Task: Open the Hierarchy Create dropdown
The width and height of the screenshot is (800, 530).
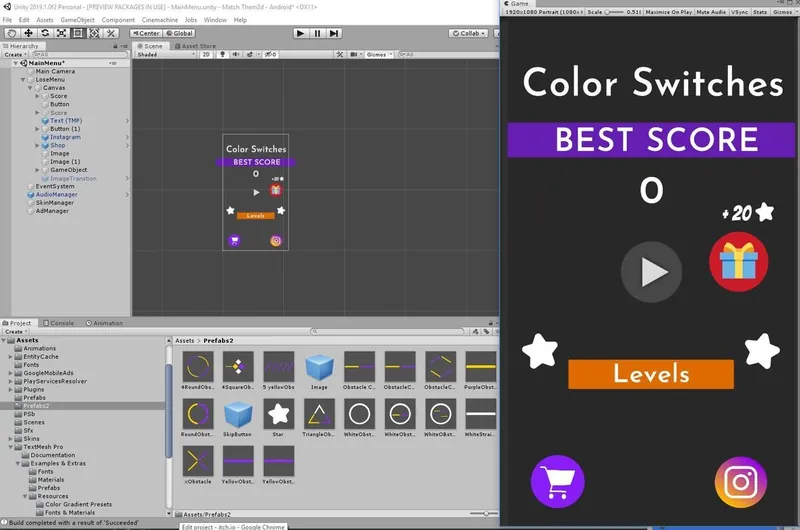Action: pyautogui.click(x=15, y=55)
